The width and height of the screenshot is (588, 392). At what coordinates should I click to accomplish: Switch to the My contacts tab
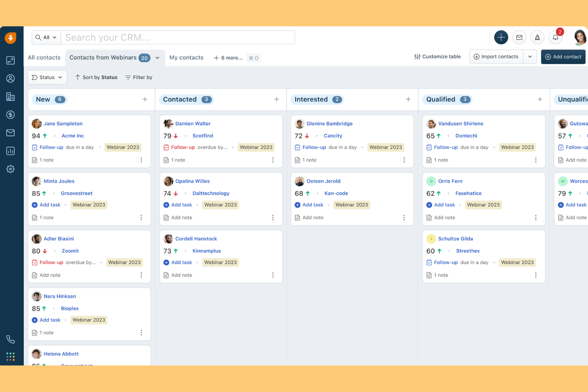(186, 58)
